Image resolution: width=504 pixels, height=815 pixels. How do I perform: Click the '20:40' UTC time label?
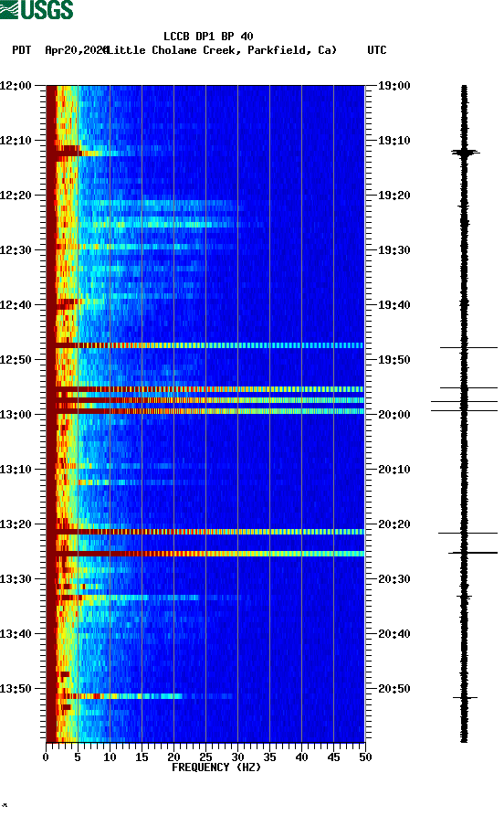pos(394,633)
